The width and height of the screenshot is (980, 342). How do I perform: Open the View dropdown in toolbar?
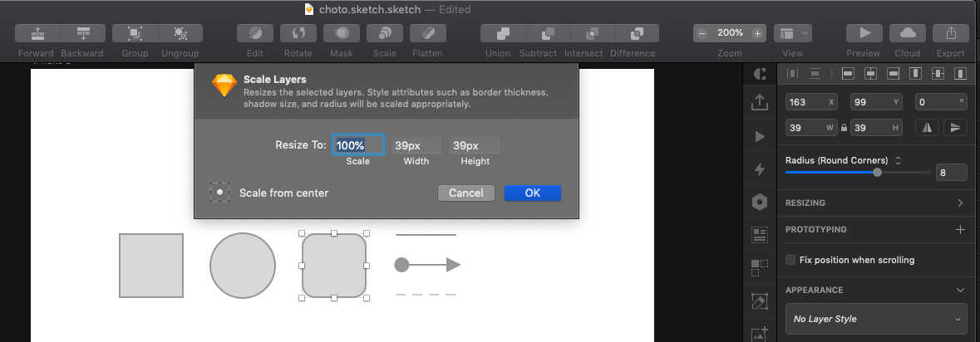point(792,33)
